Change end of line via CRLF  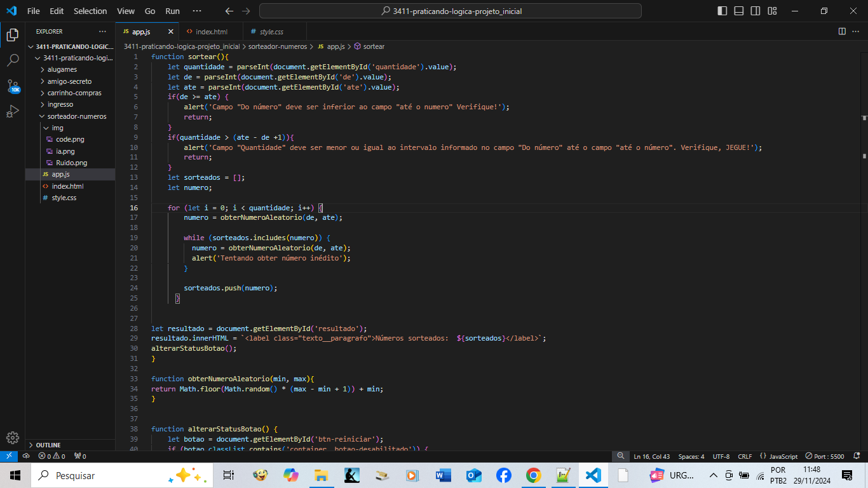[x=745, y=456]
